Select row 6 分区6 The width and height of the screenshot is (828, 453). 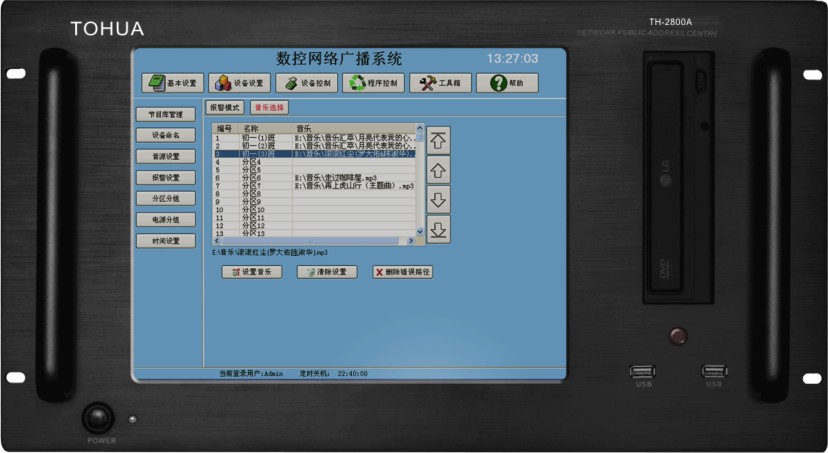point(314,178)
